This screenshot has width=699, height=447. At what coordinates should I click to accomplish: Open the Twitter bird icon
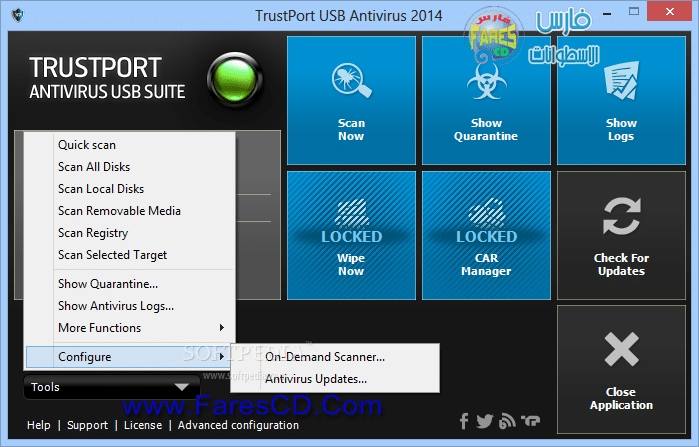click(x=485, y=421)
